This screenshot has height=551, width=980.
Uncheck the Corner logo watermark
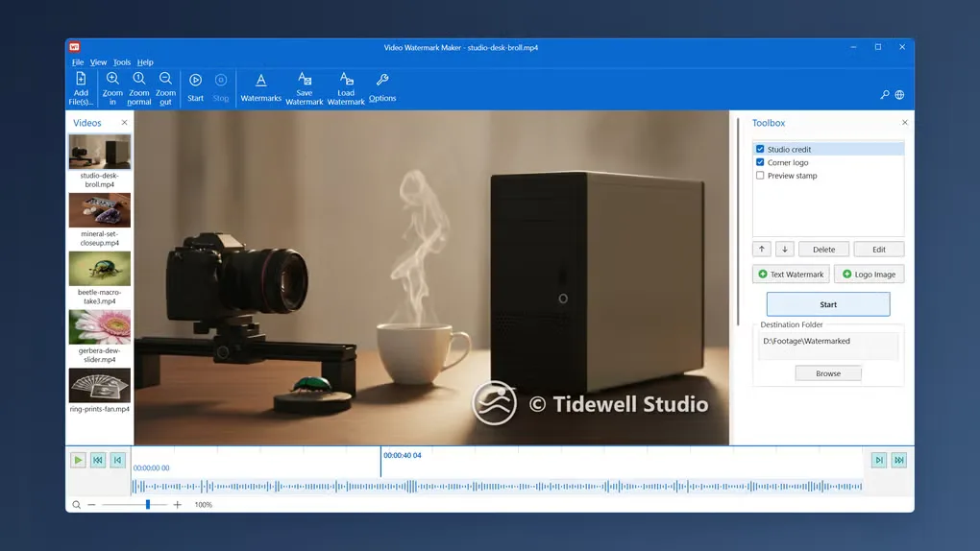(760, 162)
